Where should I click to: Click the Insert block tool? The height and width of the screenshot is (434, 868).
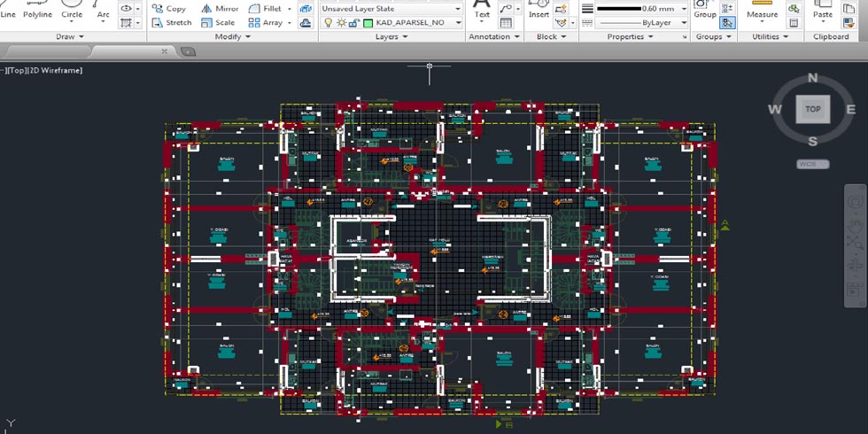(x=539, y=11)
